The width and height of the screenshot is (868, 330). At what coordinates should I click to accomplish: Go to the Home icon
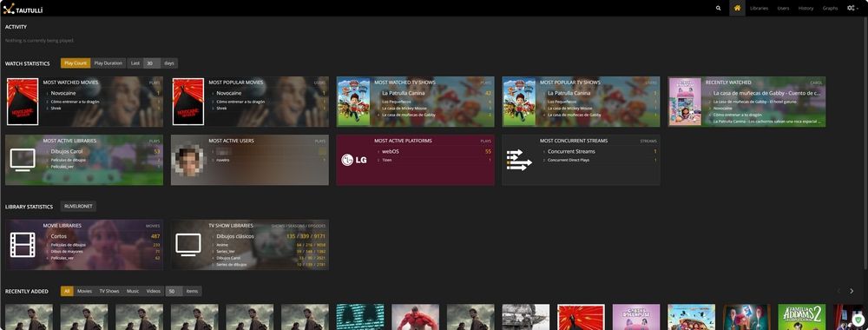coord(737,9)
